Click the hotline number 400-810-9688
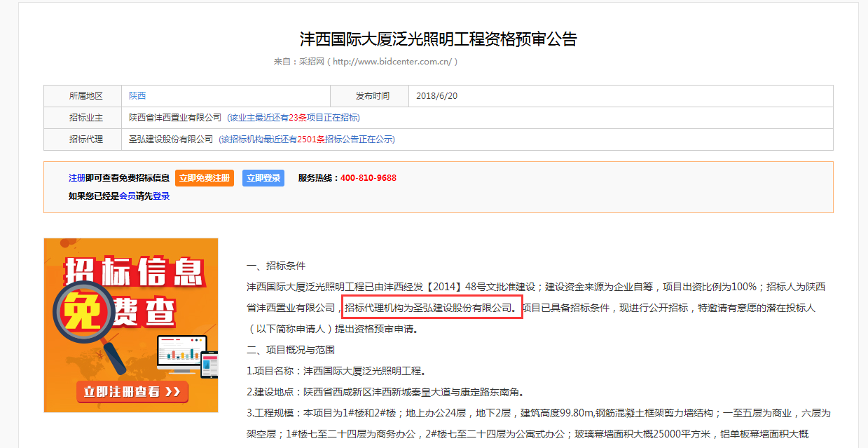 (368, 178)
